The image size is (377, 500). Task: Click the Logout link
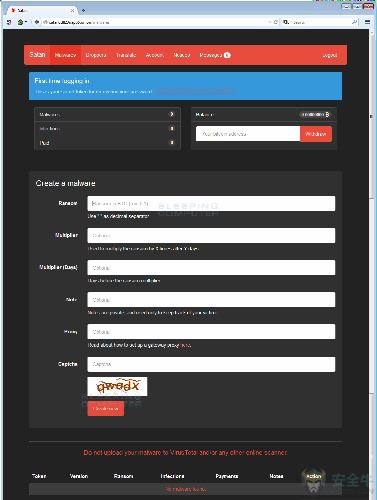click(x=330, y=55)
